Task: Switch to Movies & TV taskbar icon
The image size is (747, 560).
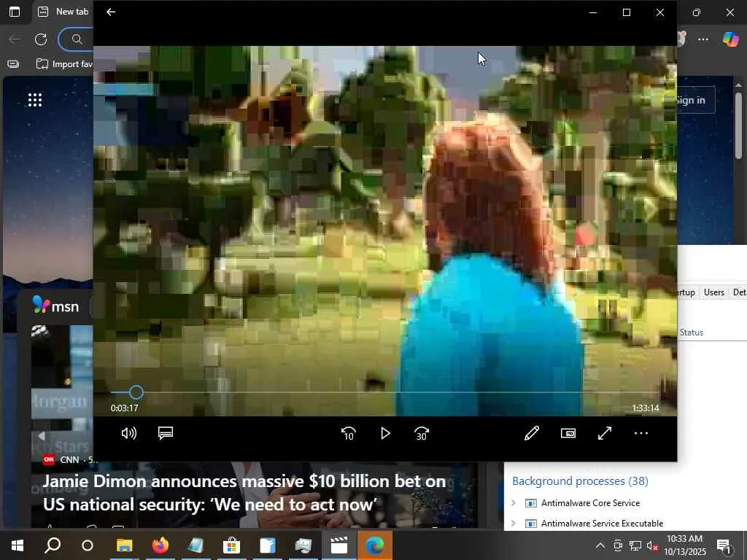Action: point(338,545)
